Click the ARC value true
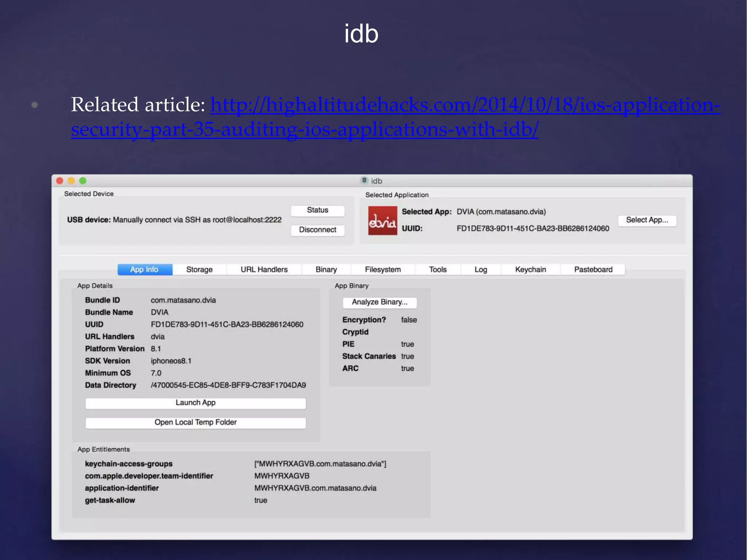This screenshot has width=747, height=560. [x=407, y=369]
